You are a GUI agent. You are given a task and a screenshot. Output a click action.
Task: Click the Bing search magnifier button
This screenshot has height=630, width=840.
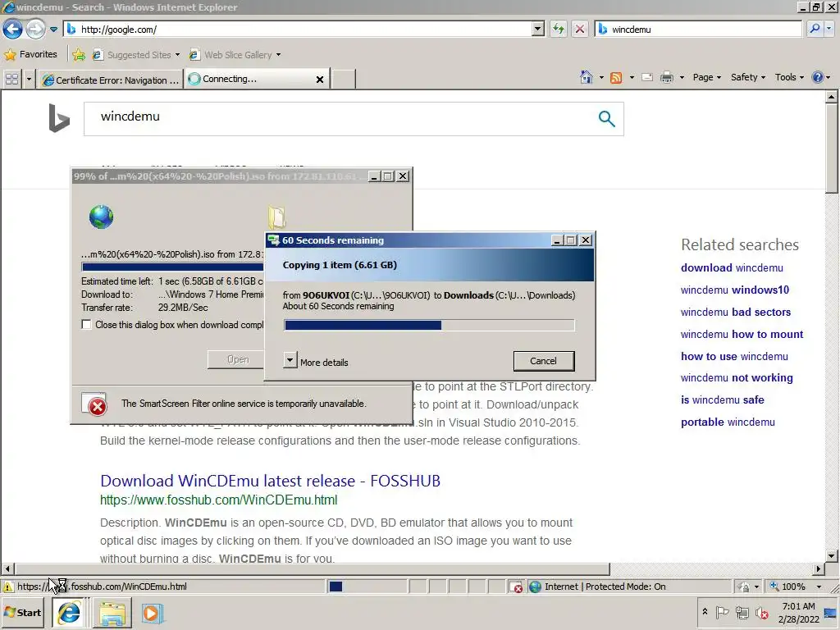(606, 118)
